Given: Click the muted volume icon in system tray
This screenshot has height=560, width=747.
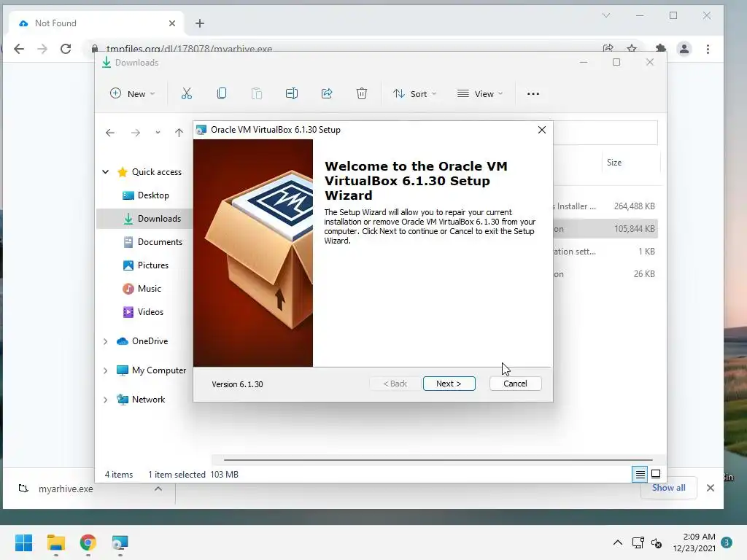Looking at the screenshot, I should [x=657, y=542].
